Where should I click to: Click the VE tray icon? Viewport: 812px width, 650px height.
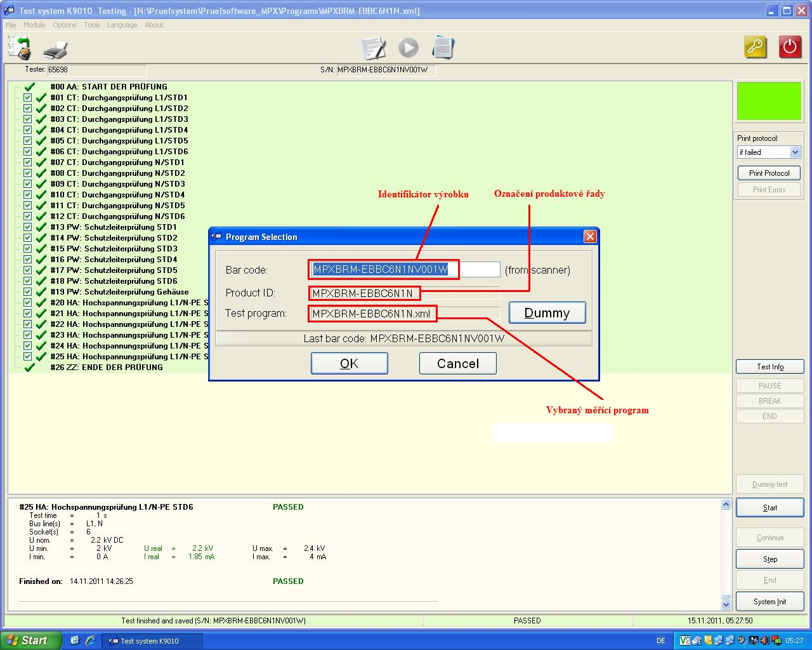[684, 641]
